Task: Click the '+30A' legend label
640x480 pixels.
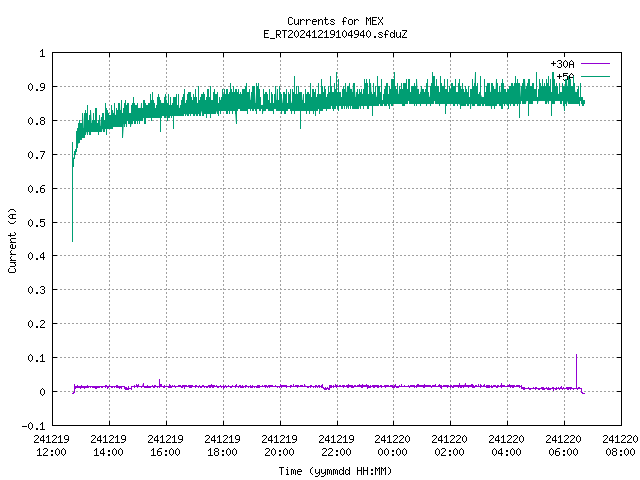Action: (562, 64)
